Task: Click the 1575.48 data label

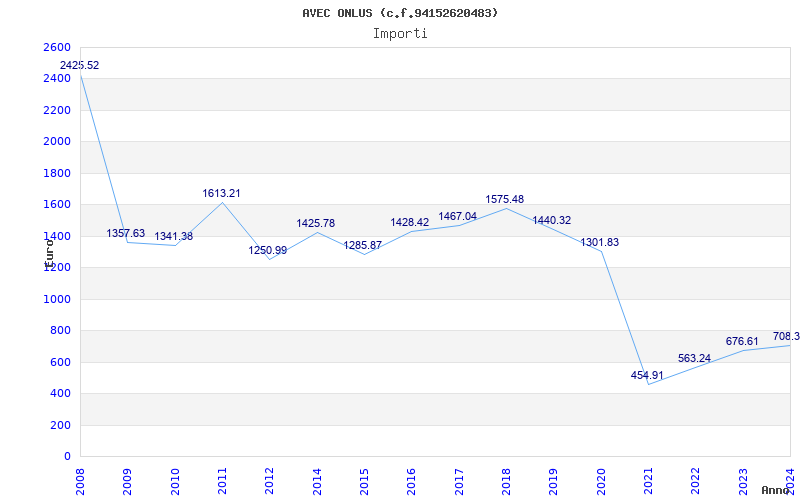Action: [x=505, y=199]
